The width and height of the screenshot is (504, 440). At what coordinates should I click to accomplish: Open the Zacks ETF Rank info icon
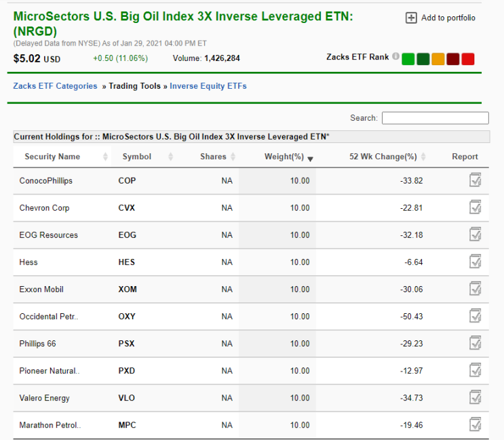tap(395, 56)
